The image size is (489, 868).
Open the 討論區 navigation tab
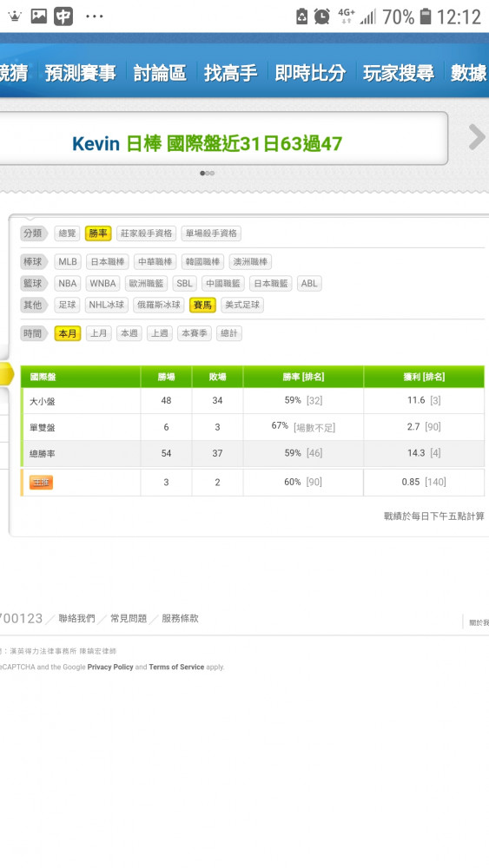coord(160,73)
